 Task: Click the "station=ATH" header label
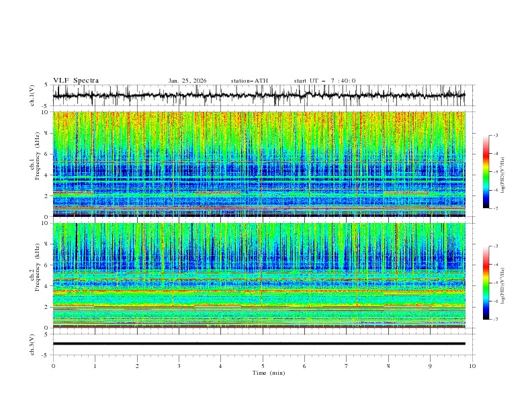[x=249, y=81]
